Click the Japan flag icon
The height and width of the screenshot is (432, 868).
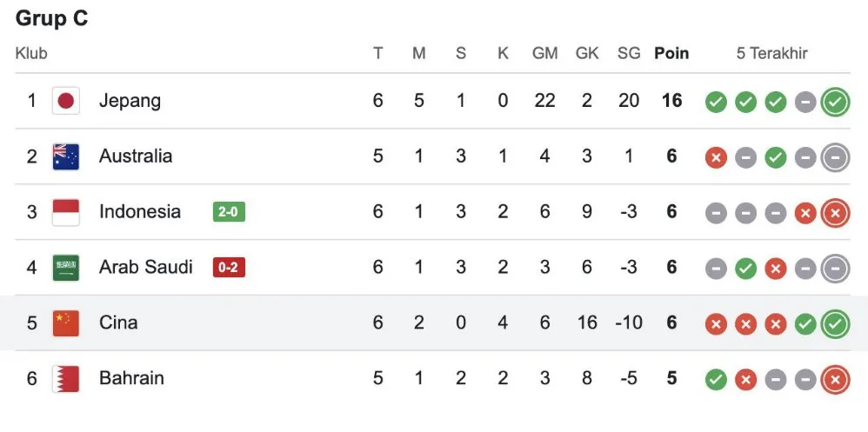65,101
